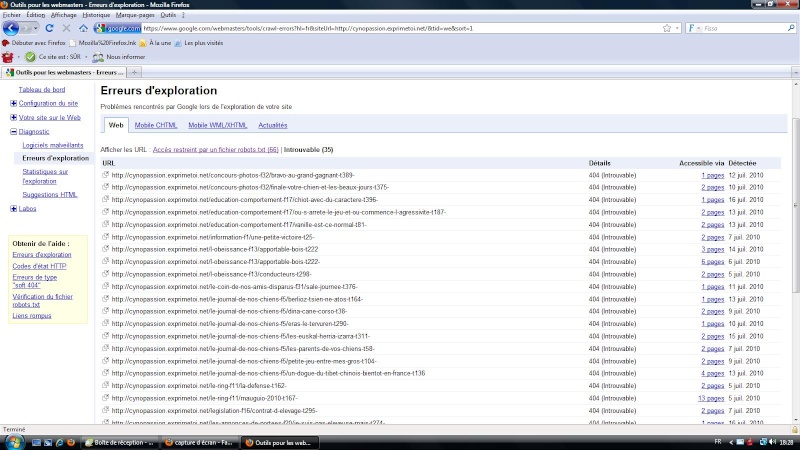Collapse the 'Diagnostic' minus toggle
This screenshot has height=450, width=800.
pos(14,132)
